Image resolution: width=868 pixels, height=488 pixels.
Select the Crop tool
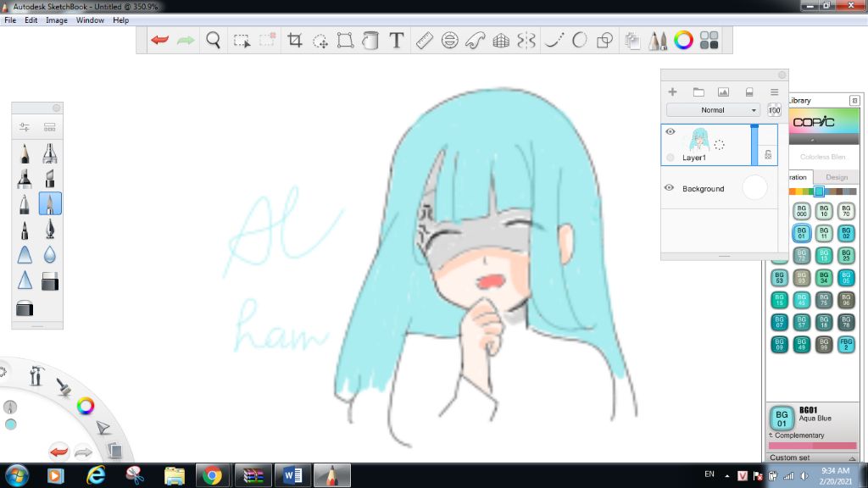pyautogui.click(x=294, y=40)
